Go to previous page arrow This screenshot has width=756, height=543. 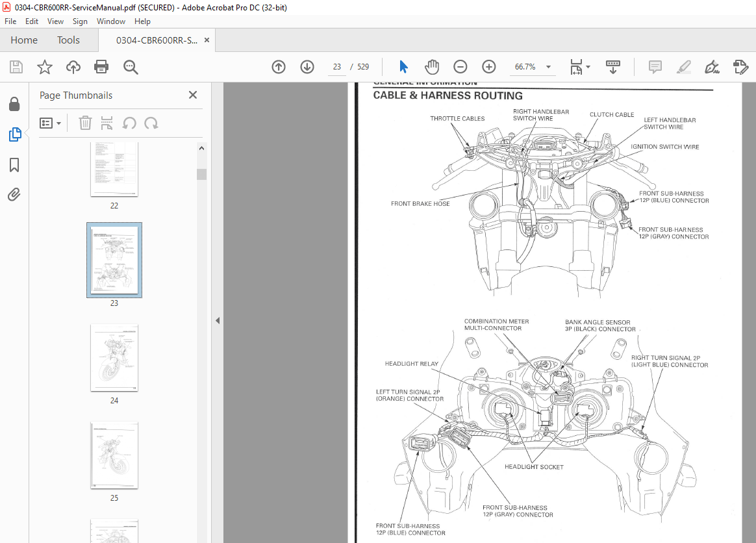279,67
